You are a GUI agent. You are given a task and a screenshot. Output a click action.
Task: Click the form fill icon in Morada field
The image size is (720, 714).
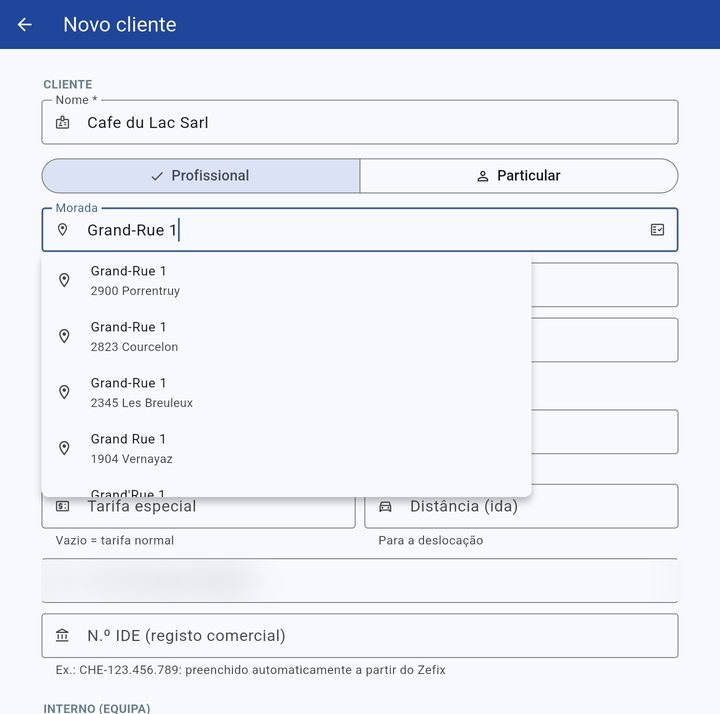pos(657,230)
